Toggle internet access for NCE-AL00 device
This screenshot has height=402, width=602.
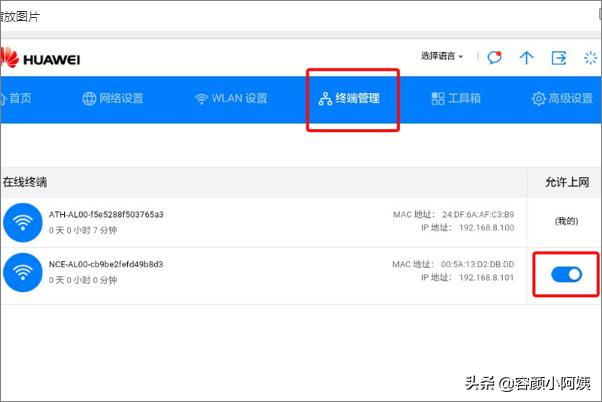click(x=566, y=274)
